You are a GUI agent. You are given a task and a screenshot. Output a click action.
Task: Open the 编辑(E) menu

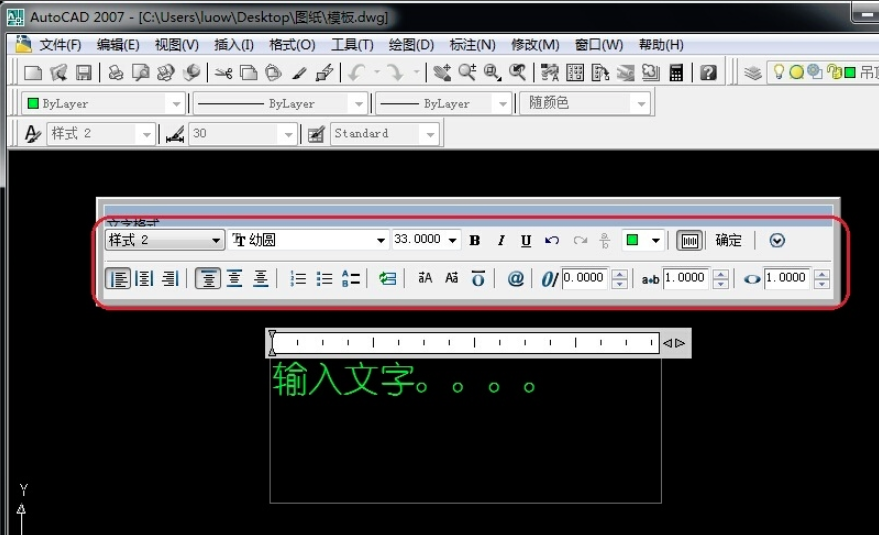[x=118, y=45]
